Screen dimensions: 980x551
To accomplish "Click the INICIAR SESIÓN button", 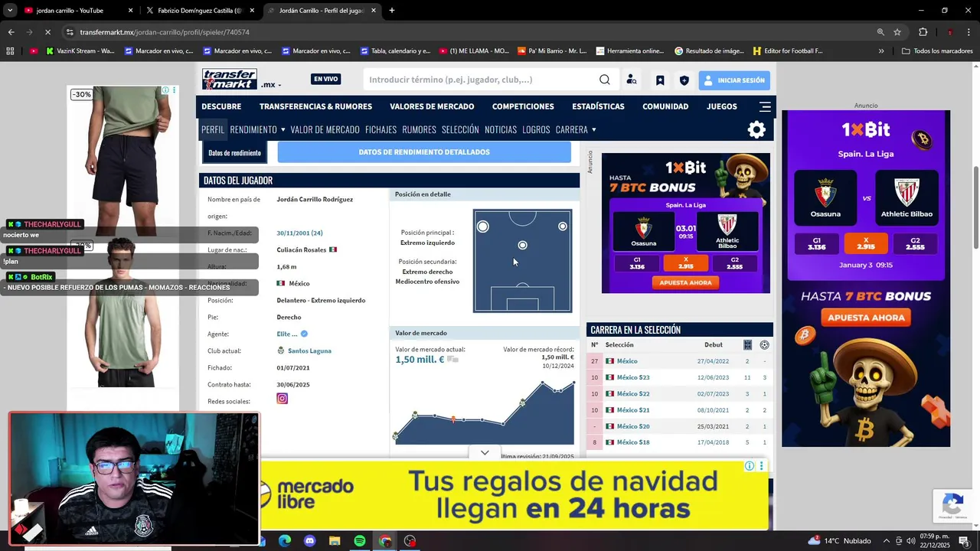I will (x=734, y=80).
